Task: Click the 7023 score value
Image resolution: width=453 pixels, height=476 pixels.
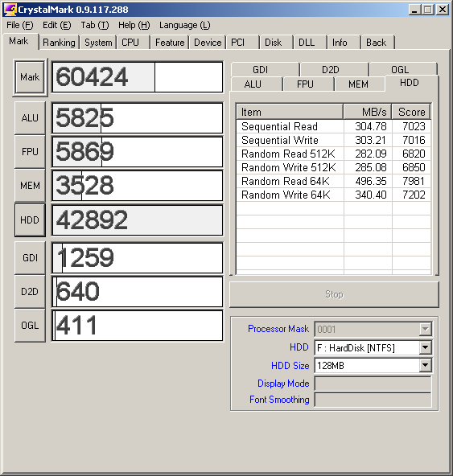Action: click(414, 126)
